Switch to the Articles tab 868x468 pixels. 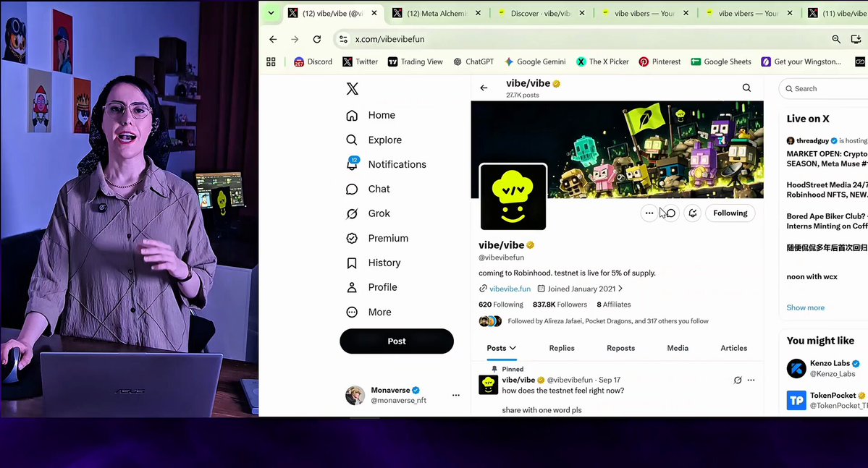tap(733, 348)
